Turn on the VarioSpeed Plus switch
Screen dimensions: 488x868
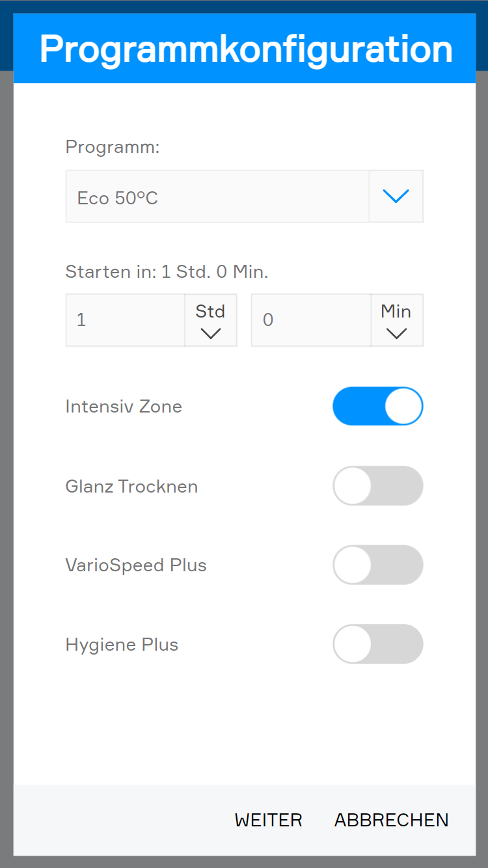(377, 565)
